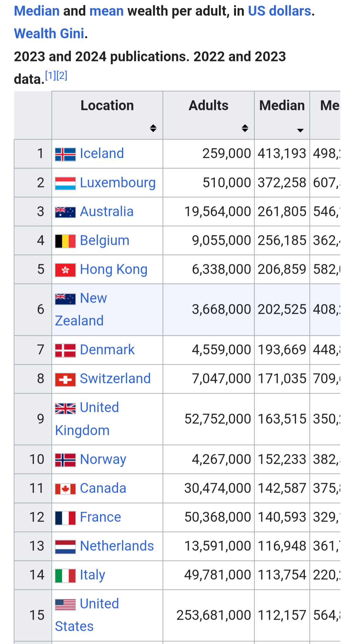Click the partially visible Mean column header
This screenshot has height=644, width=354.
pos(330,106)
